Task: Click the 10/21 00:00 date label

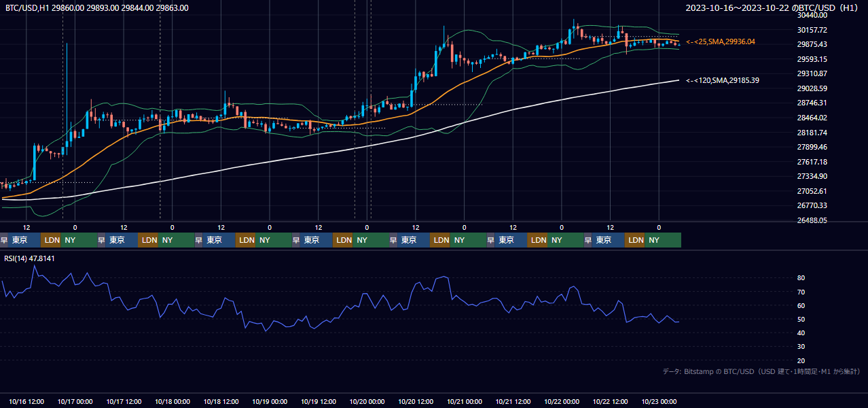Action: point(465,401)
